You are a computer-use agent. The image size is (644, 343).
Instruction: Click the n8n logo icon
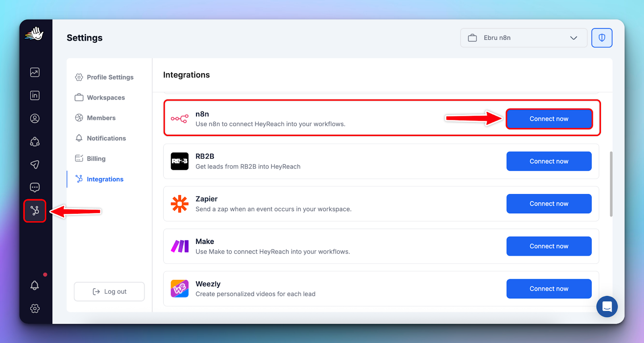tap(180, 118)
